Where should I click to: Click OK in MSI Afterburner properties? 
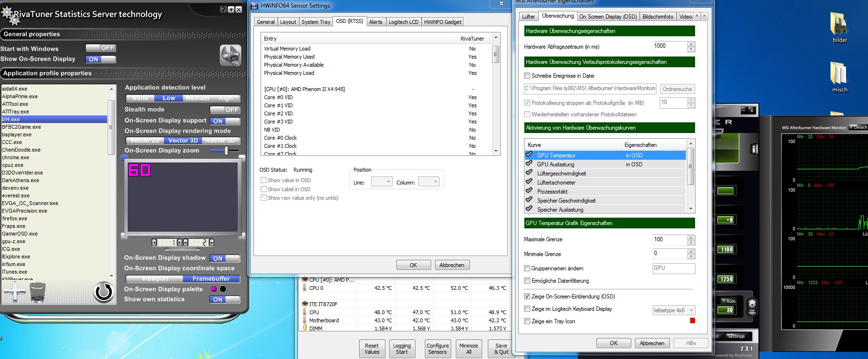pos(614,343)
